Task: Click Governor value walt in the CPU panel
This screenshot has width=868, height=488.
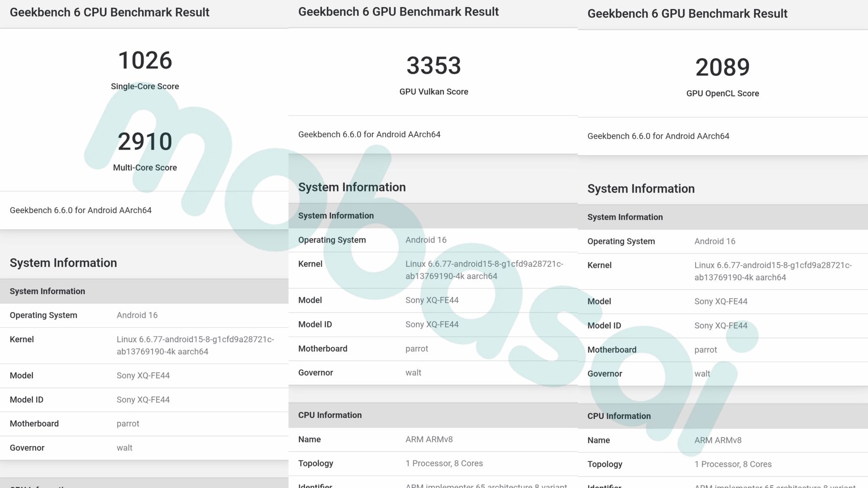Action: point(124,448)
